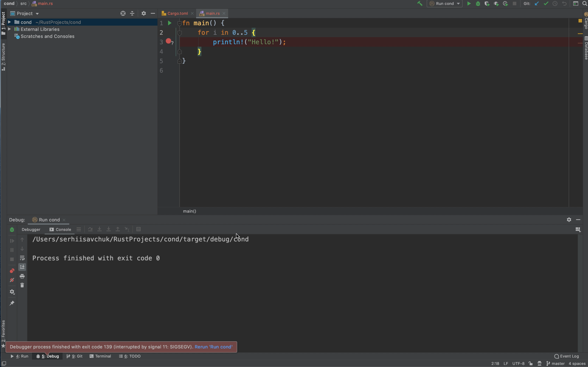
Task: Click the Clear All trash icon in the console
Action: pyautogui.click(x=22, y=285)
